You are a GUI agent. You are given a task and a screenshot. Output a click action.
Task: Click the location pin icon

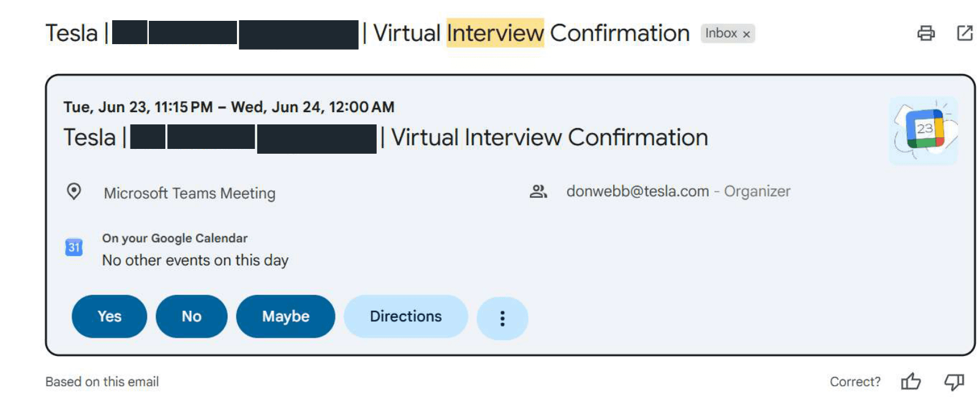(x=73, y=192)
